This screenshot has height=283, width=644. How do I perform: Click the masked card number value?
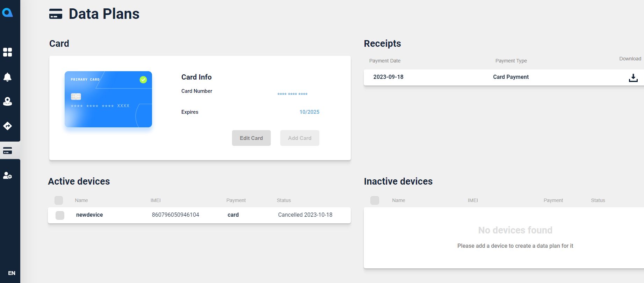(x=292, y=94)
